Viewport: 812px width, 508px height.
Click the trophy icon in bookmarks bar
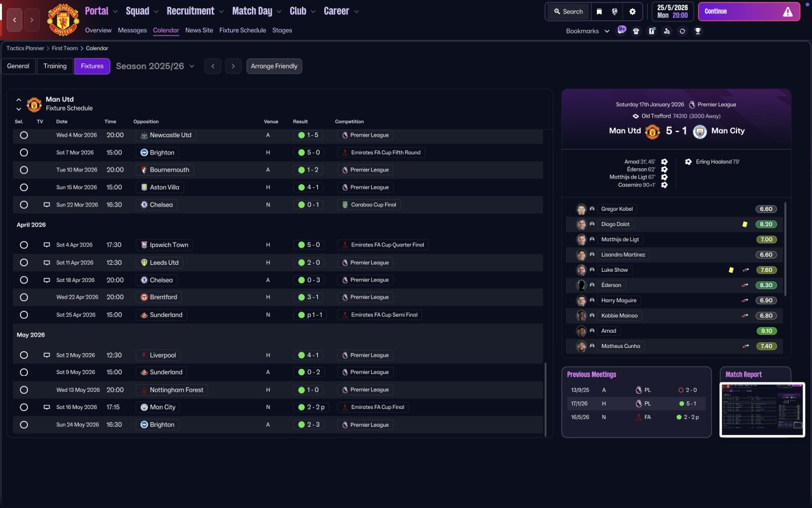pyautogui.click(x=698, y=31)
